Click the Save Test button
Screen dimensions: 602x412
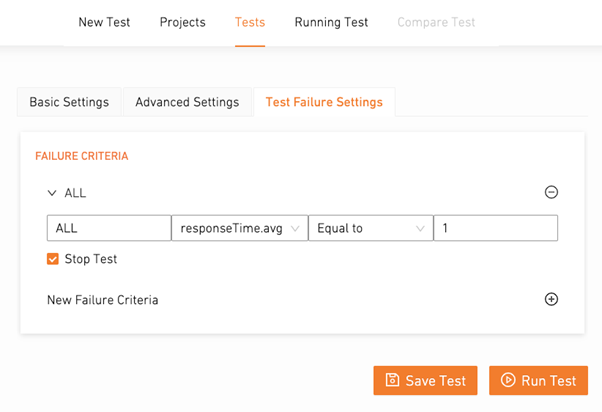point(425,380)
